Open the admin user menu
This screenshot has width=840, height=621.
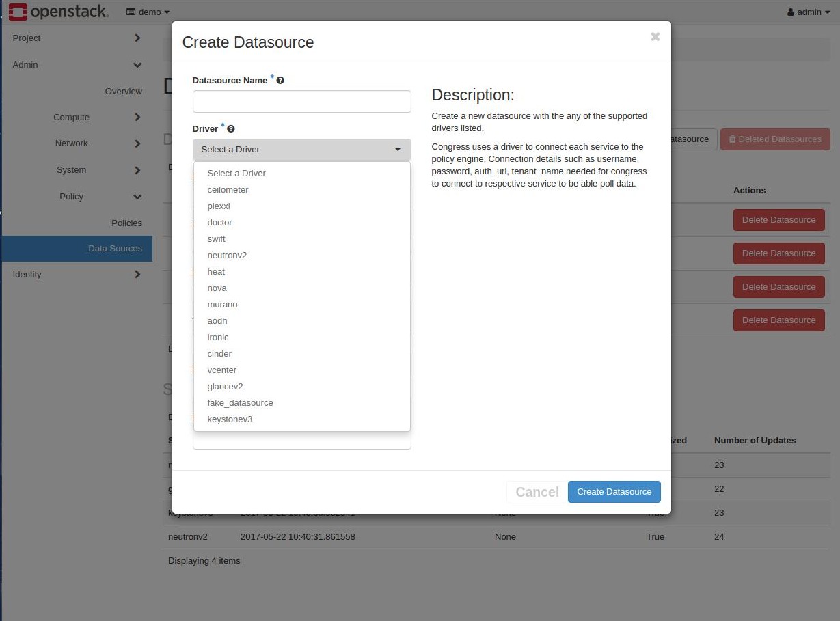[809, 12]
